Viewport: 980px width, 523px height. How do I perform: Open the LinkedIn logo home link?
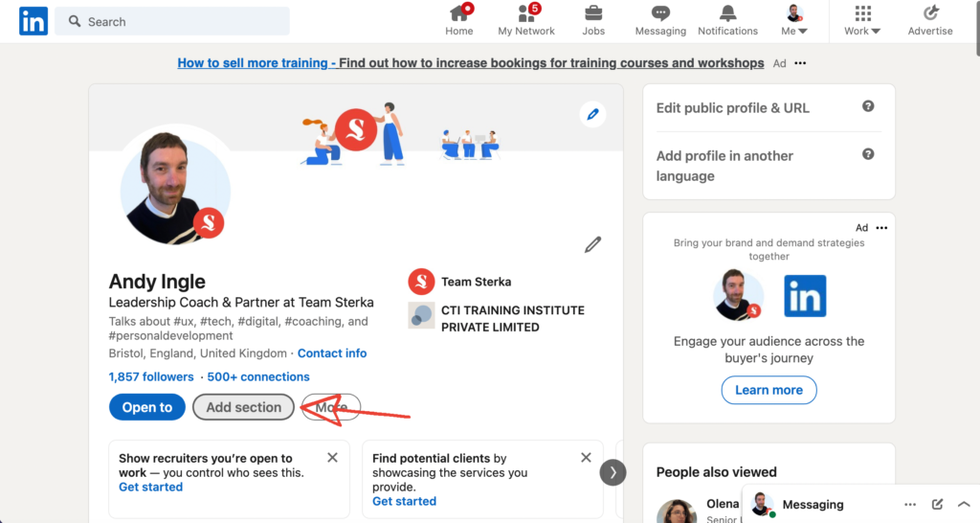(33, 21)
